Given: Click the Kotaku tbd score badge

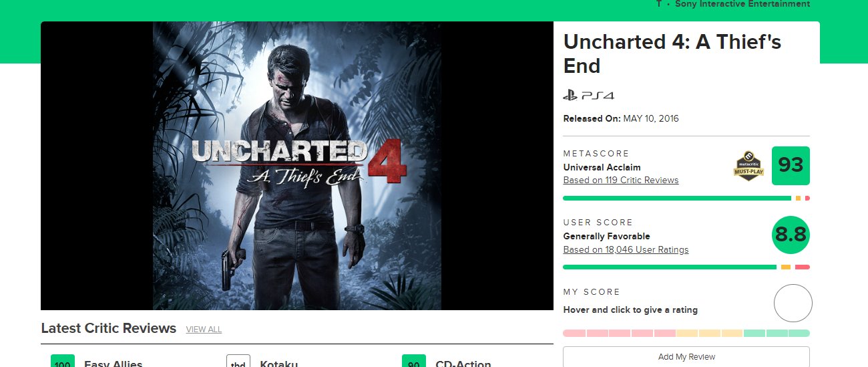Looking at the screenshot, I should [238, 362].
